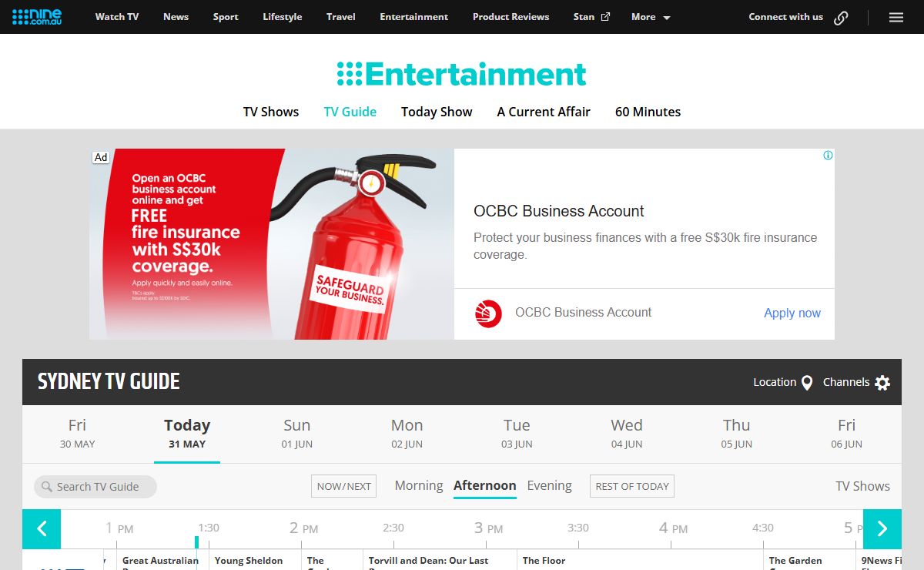Click the 9Entertainment header logo

click(x=462, y=74)
